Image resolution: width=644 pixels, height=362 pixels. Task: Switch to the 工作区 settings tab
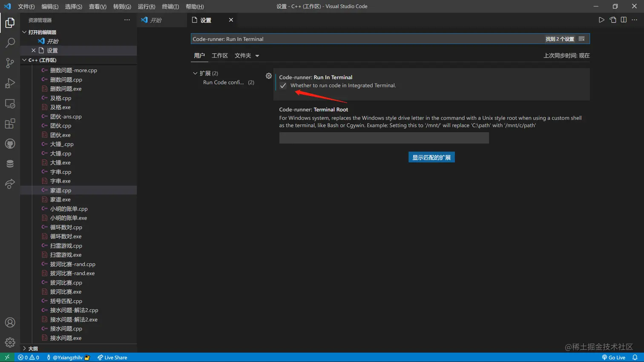[220, 56]
